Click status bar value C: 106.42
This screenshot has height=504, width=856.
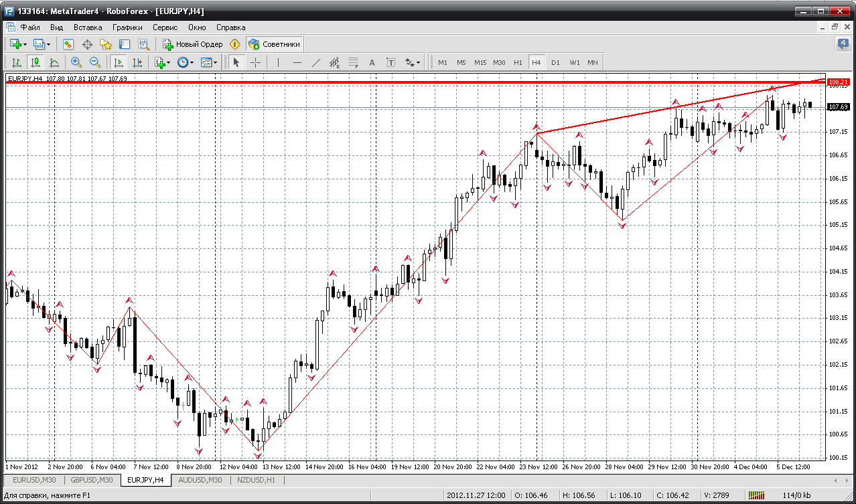(674, 495)
